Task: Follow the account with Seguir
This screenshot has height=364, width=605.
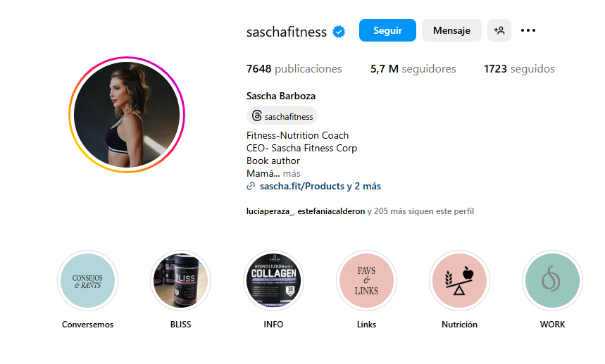Action: coord(387,30)
